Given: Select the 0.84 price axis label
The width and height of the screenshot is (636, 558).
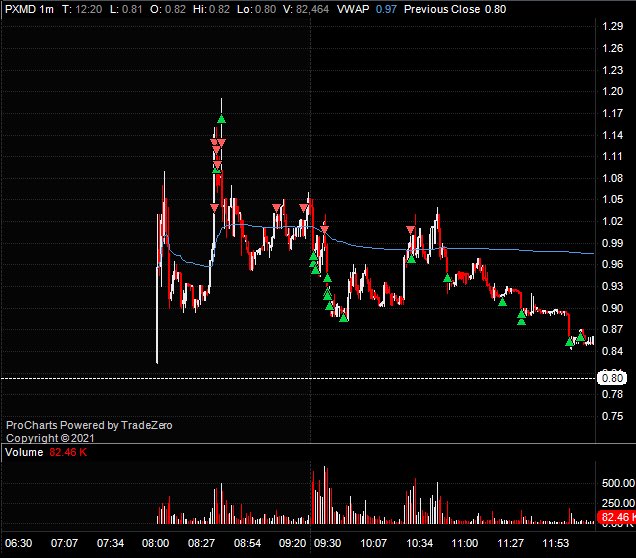Looking at the screenshot, I should pos(612,351).
